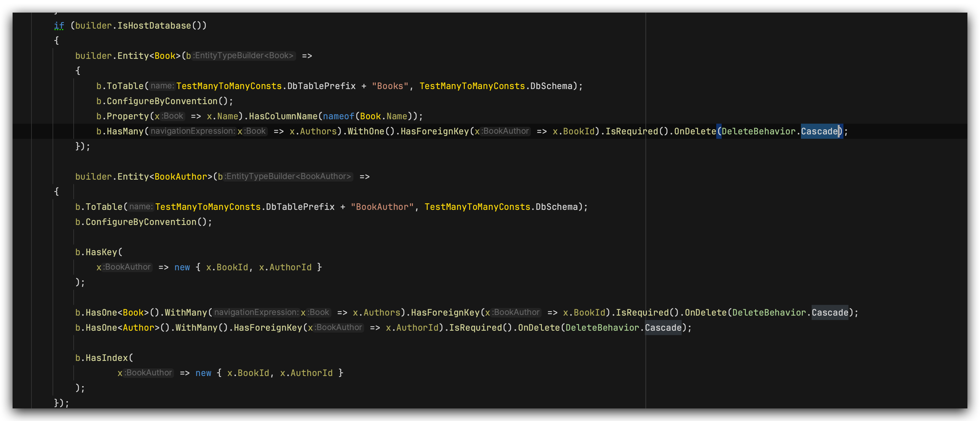
Task: Click the HasMany method name
Action: pos(125,131)
